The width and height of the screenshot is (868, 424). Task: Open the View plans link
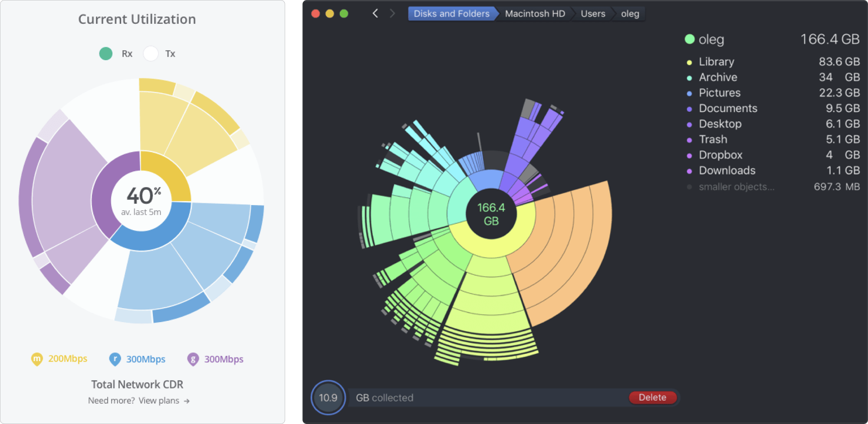pyautogui.click(x=158, y=400)
